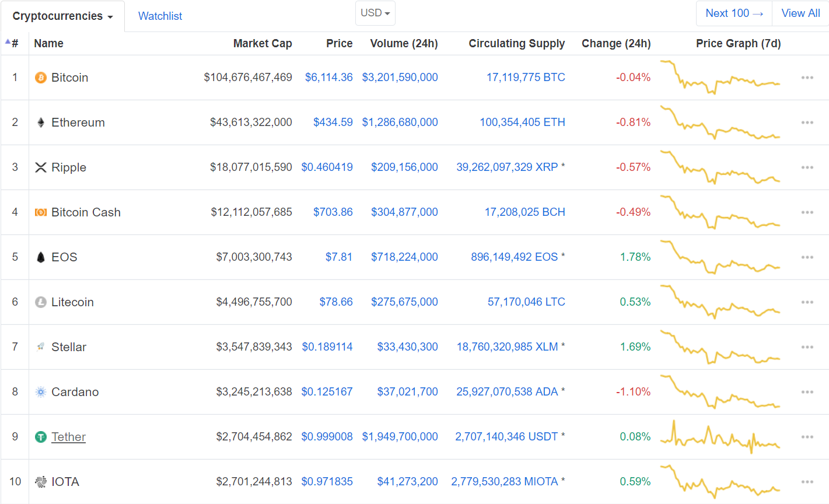Open Tether's 7-day price graph
829x504 pixels.
[x=720, y=437]
